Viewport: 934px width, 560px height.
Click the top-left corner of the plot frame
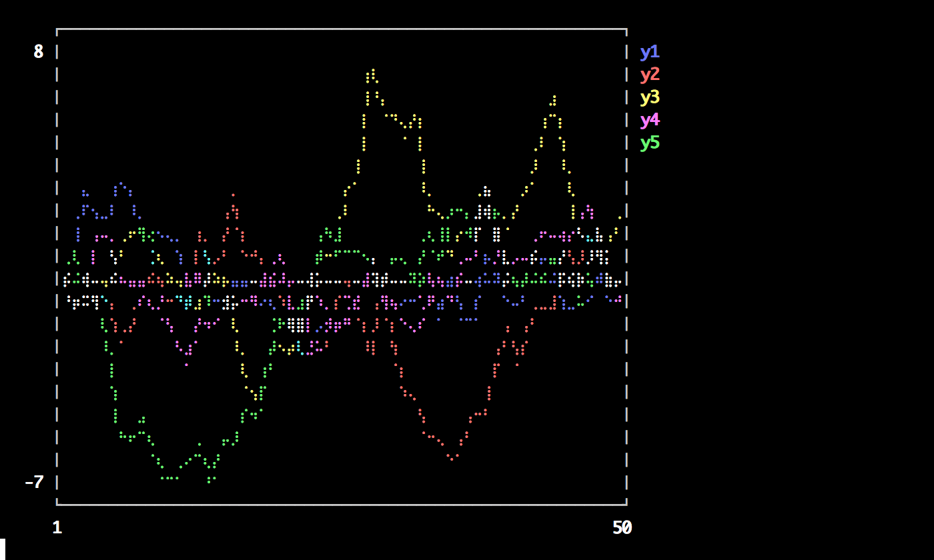point(57,29)
